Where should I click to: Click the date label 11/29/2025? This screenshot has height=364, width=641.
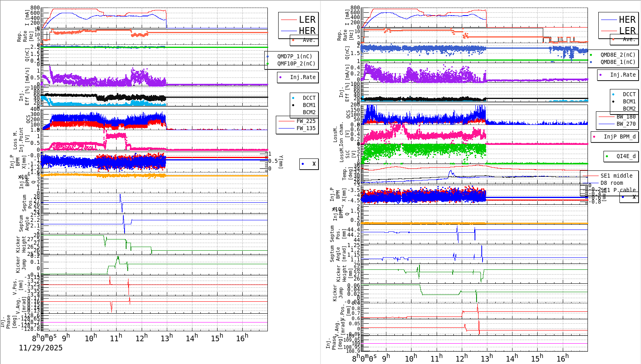(x=40, y=348)
